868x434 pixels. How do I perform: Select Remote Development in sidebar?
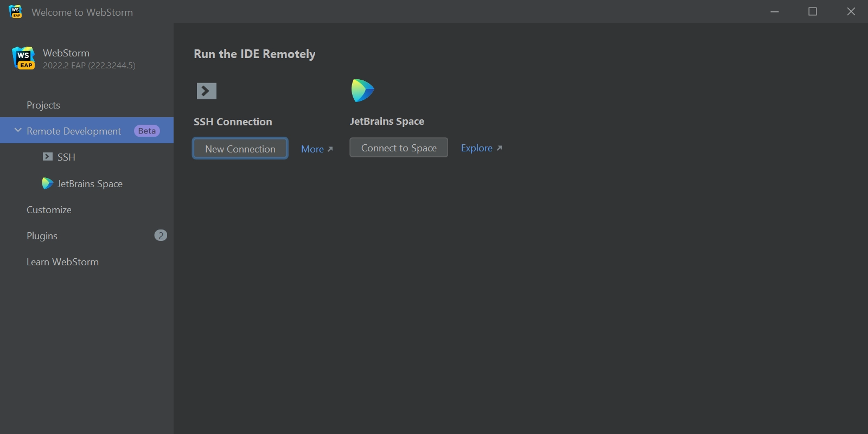[x=87, y=130]
